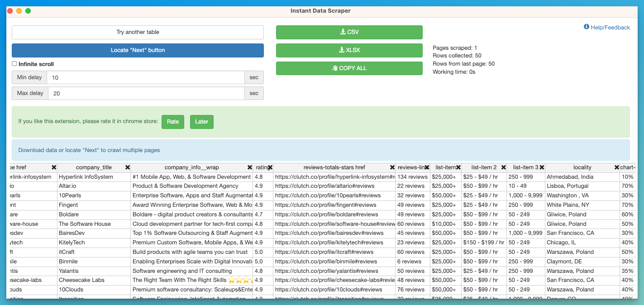644x305 pixels.
Task: Remove the rating column using its X
Action: [270, 167]
